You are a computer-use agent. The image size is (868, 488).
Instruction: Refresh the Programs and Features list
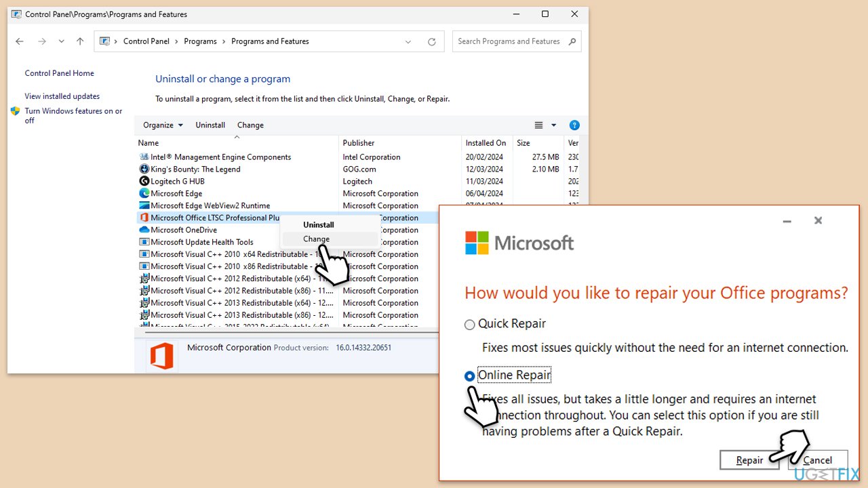431,41
